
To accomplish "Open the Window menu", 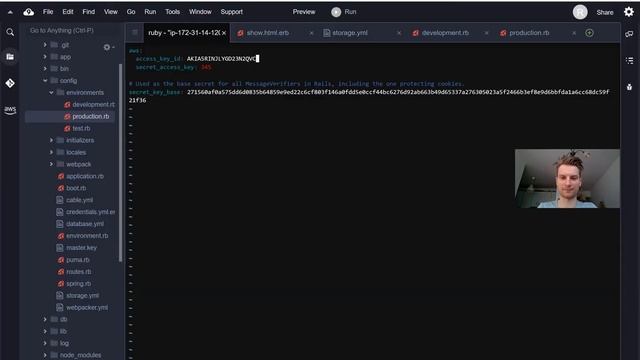I will click(x=200, y=12).
